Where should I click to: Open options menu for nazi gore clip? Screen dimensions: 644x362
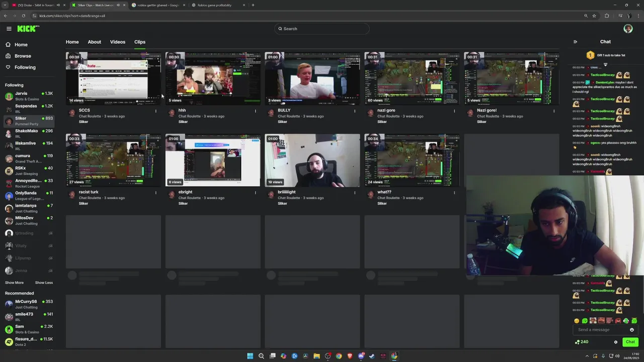pyautogui.click(x=454, y=111)
